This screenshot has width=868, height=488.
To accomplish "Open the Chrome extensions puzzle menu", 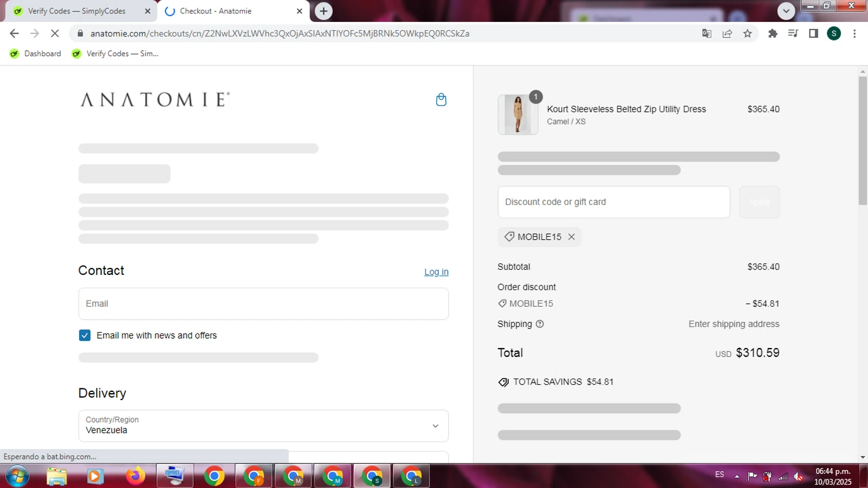I will 773,34.
